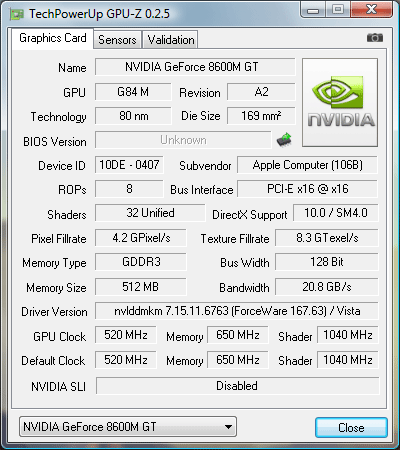The height and width of the screenshot is (450, 400).
Task: Click the Revision field A2
Action: (261, 92)
